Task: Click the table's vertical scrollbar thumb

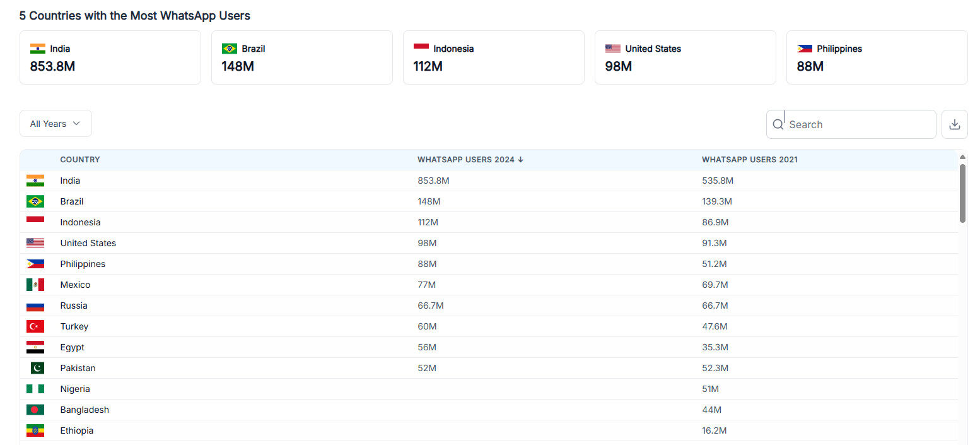Action: 962,193
